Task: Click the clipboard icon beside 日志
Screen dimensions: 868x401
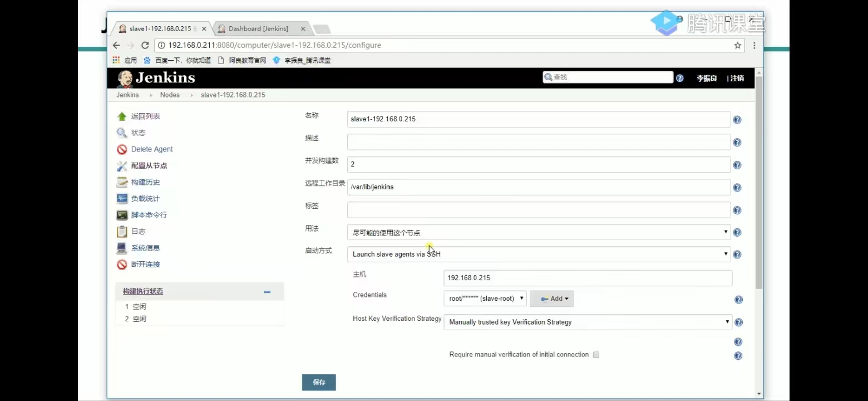Action: pyautogui.click(x=122, y=232)
